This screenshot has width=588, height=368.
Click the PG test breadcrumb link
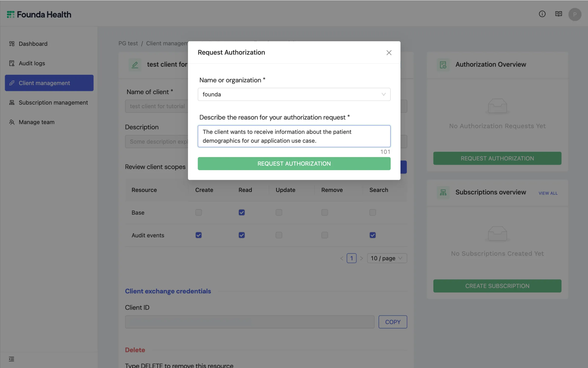point(128,43)
